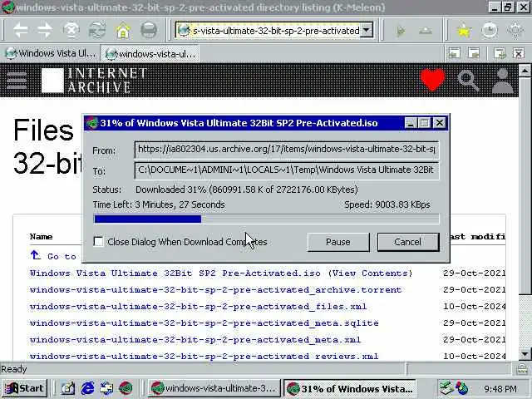Click the up-directory icon in the toolbar
532x399 pixels.
click(x=425, y=32)
